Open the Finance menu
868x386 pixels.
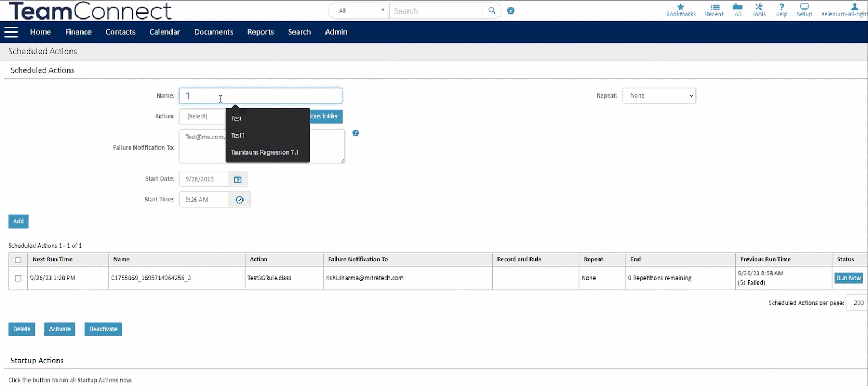78,32
